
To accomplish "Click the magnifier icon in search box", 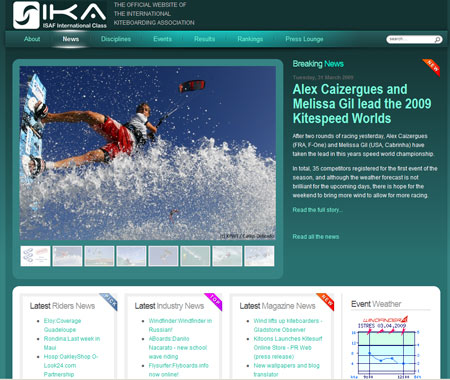I will [437, 39].
